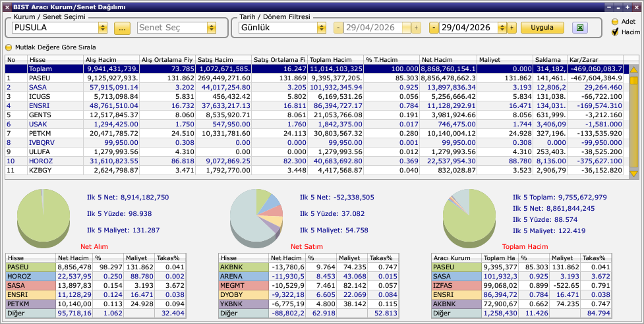Click the 98.297 percentage cell for PASEU

[x=108, y=267]
